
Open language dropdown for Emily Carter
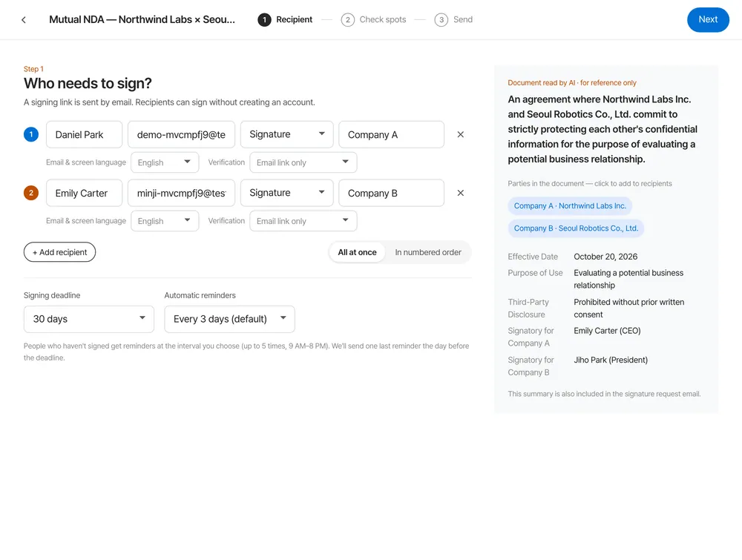tap(165, 221)
